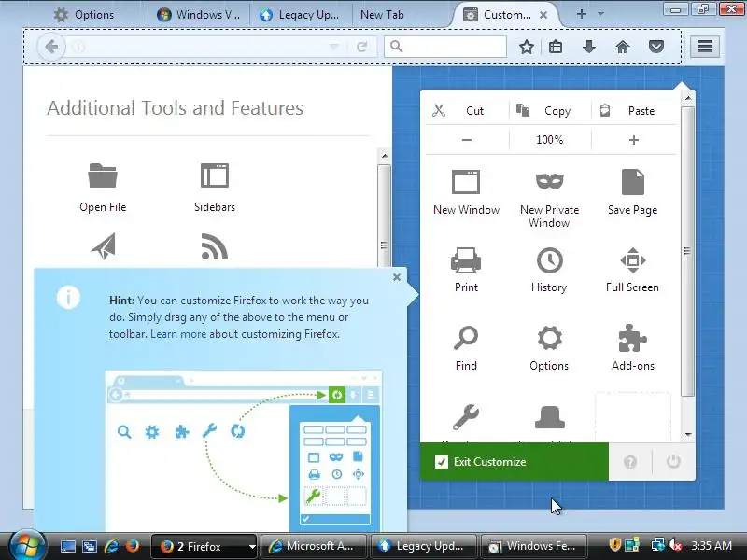Screen dimensions: 747x560
Task: Click the Synced Tabs hat icon
Action: click(549, 417)
